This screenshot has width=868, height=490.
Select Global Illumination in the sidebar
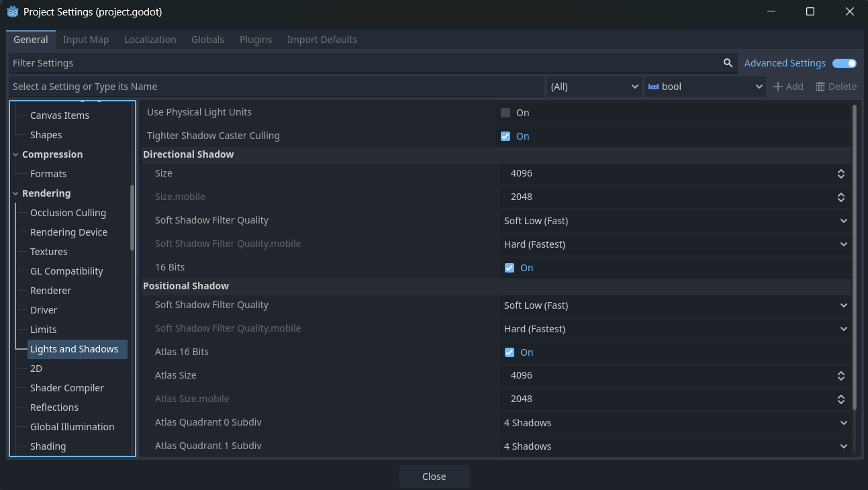coord(72,427)
